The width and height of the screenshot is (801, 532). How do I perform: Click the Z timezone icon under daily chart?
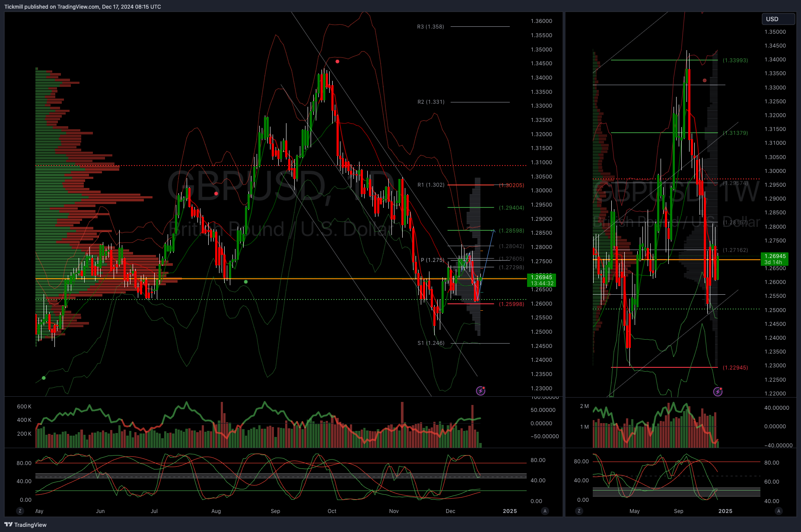point(20,511)
